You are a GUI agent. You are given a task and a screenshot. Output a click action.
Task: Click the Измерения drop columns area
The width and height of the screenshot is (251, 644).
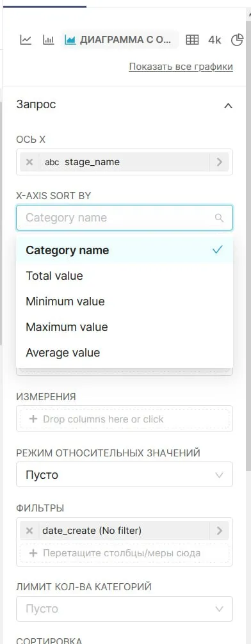[x=124, y=419]
